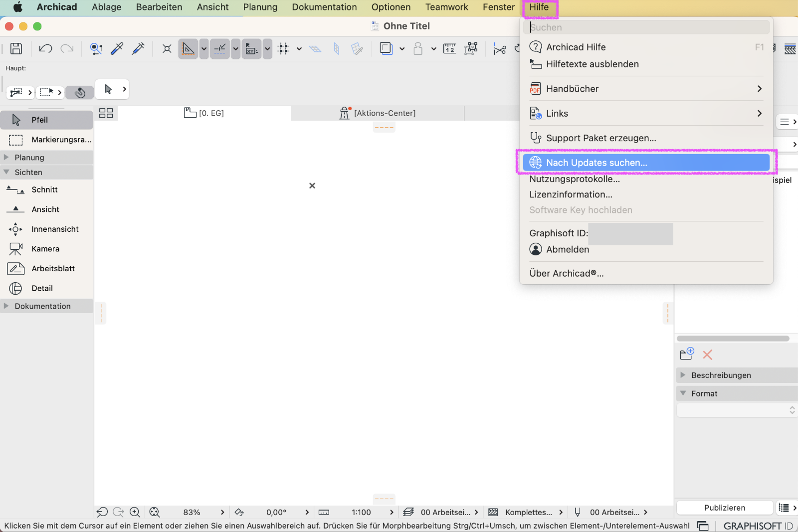This screenshot has width=798, height=532.
Task: Click the Save floppy disk icon
Action: (x=16, y=48)
